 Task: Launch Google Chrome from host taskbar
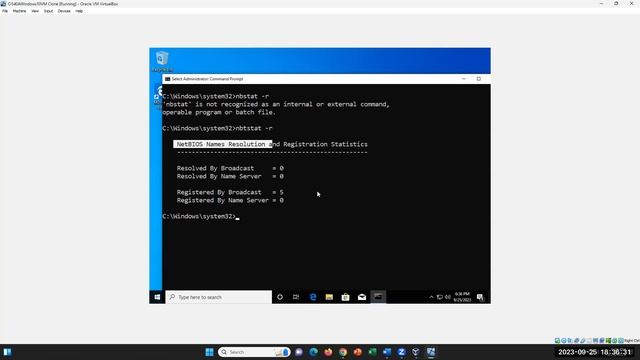coord(343,352)
